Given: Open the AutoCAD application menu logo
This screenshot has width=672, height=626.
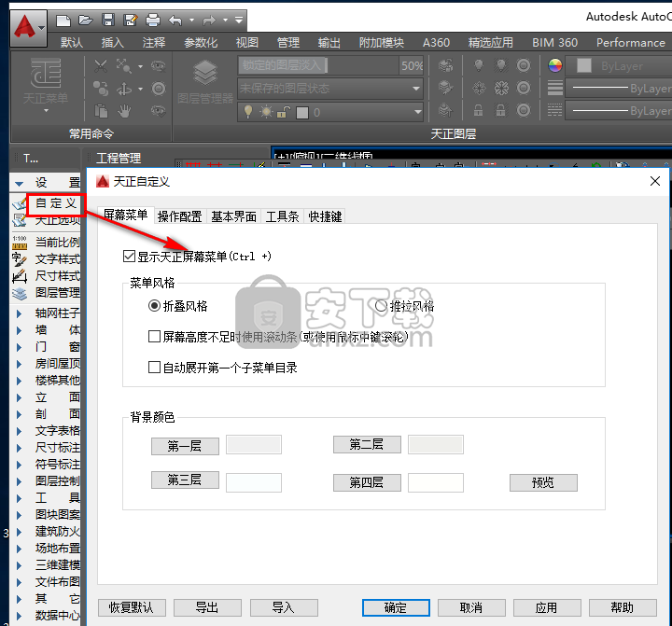Looking at the screenshot, I should click(28, 27).
